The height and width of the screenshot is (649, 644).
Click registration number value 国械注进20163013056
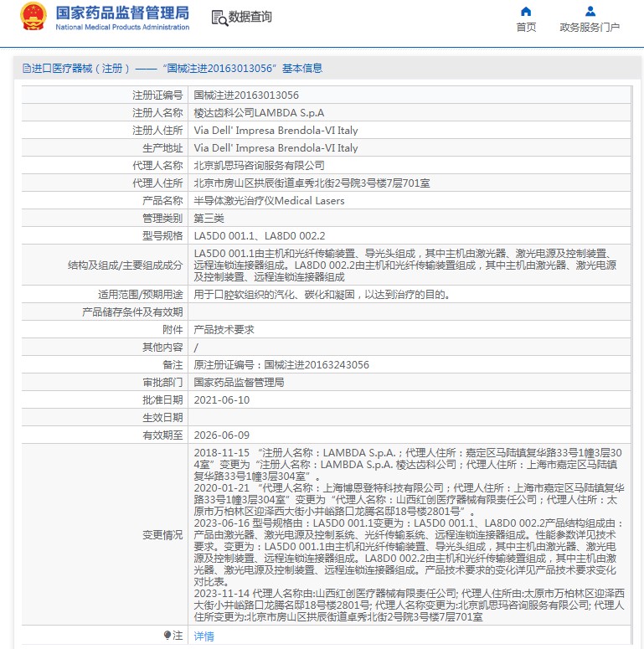pyautogui.click(x=246, y=95)
